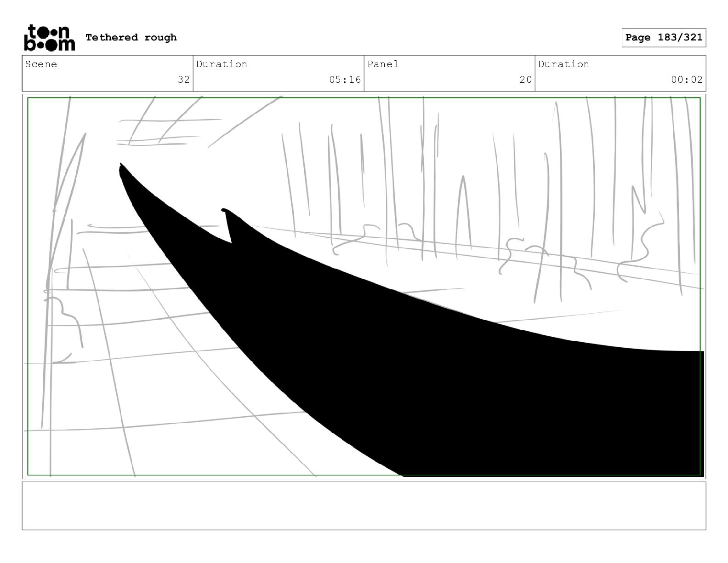The height and width of the screenshot is (563, 728).
Task: Select the scene number 32
Action: coord(184,80)
